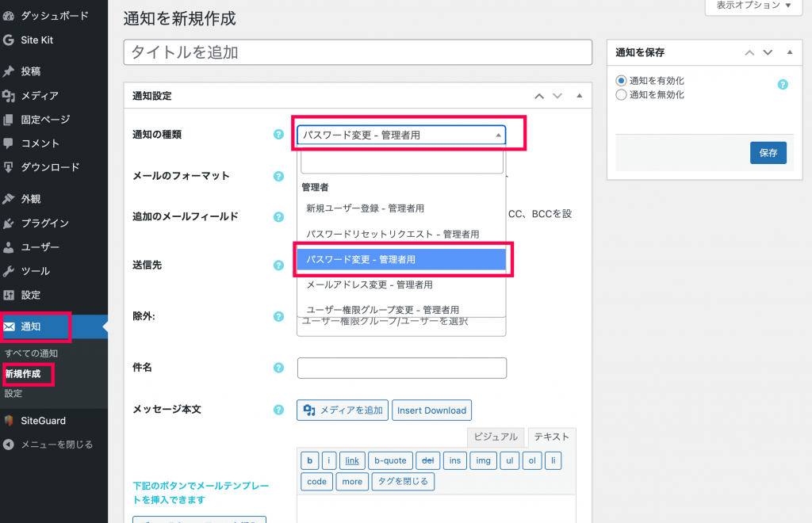Viewport: 812px width, 523px height.
Task: Collapse the 通知を保存 panel with triangle
Action: [790, 52]
